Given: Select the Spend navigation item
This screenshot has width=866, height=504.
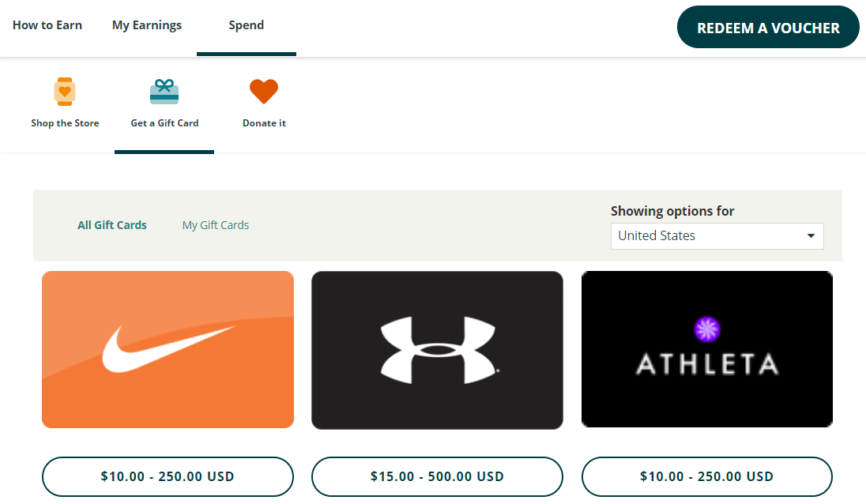Looking at the screenshot, I should click(246, 24).
